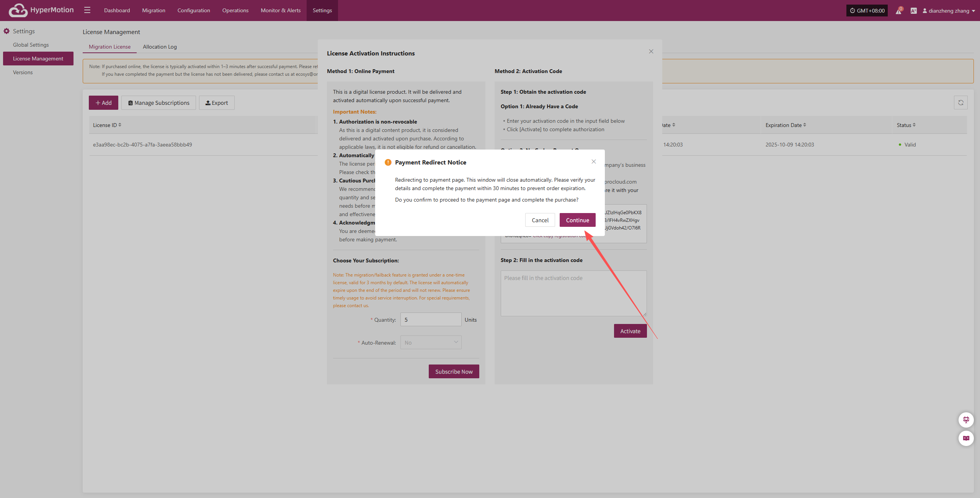The width and height of the screenshot is (980, 498).
Task: Click the language translation icon
Action: click(914, 11)
